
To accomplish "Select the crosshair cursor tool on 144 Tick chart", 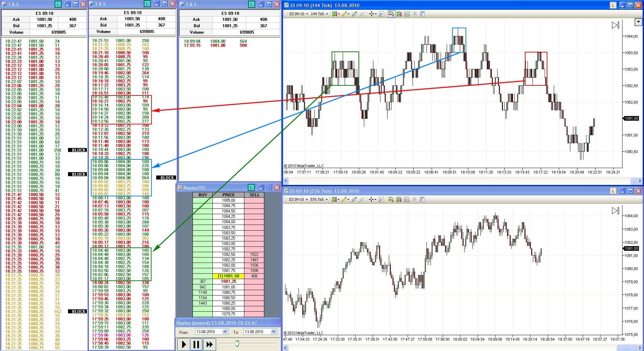I will [x=372, y=14].
